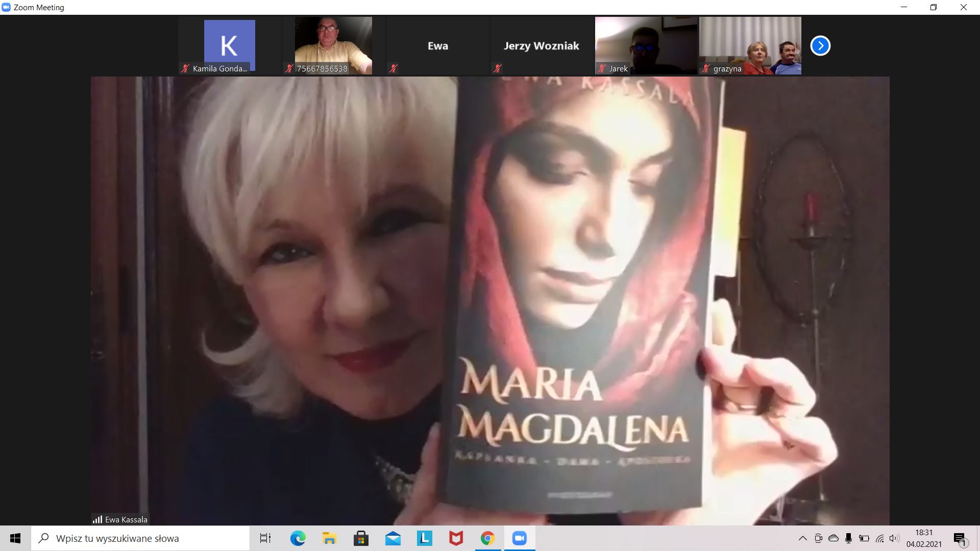Click the muted microphone icon on Ewa's tile
The height and width of the screenshot is (551, 980).
tap(394, 68)
